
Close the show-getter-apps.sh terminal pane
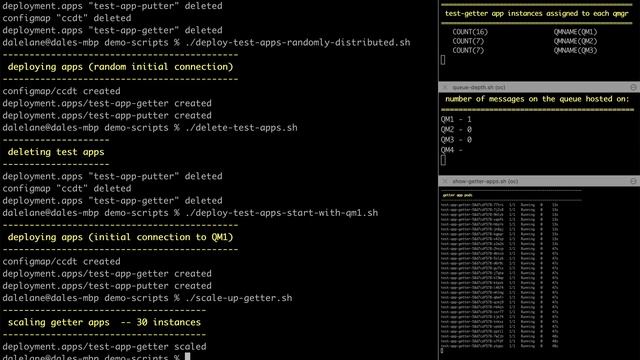[x=445, y=181]
